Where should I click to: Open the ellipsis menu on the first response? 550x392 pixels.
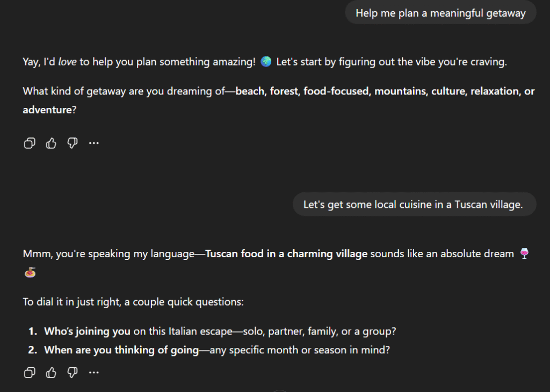click(94, 143)
